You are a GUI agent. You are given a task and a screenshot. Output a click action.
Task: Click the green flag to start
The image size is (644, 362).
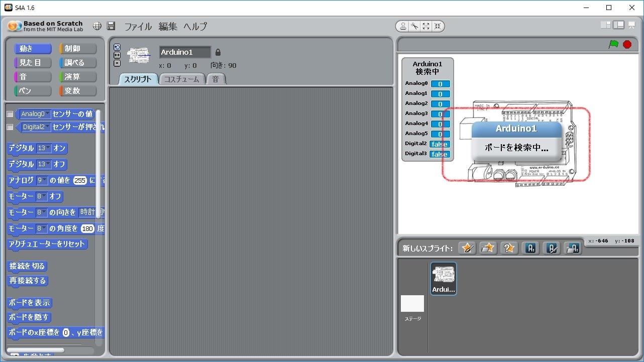[613, 44]
